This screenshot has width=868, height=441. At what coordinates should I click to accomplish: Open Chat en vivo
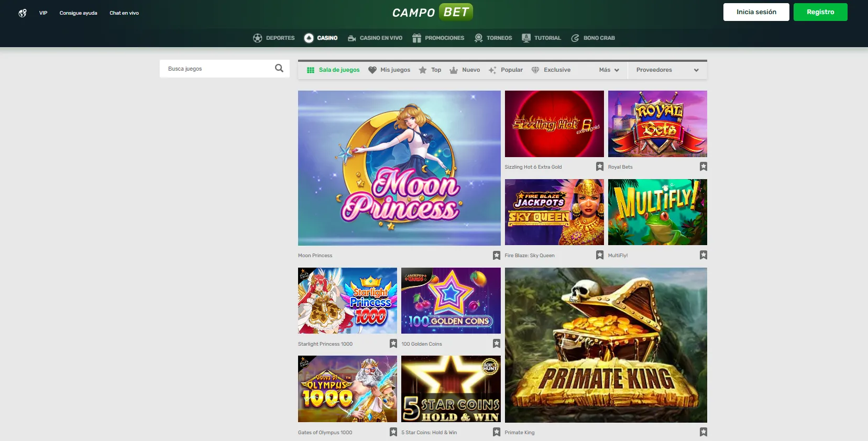(x=124, y=13)
